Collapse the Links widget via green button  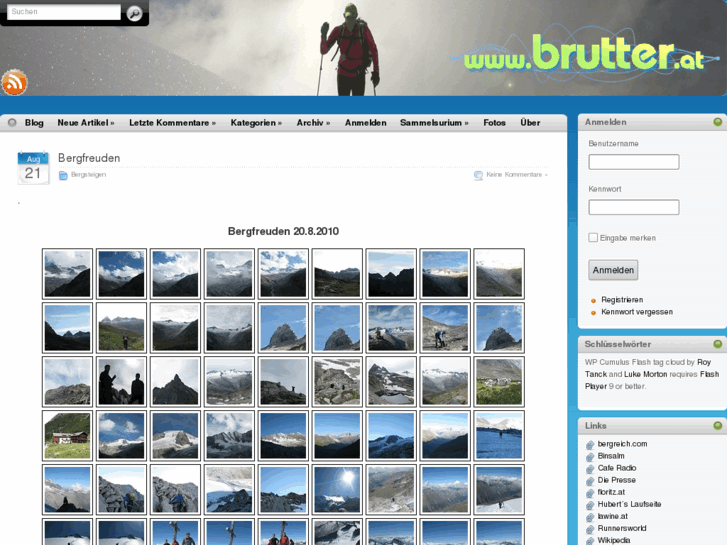point(717,425)
